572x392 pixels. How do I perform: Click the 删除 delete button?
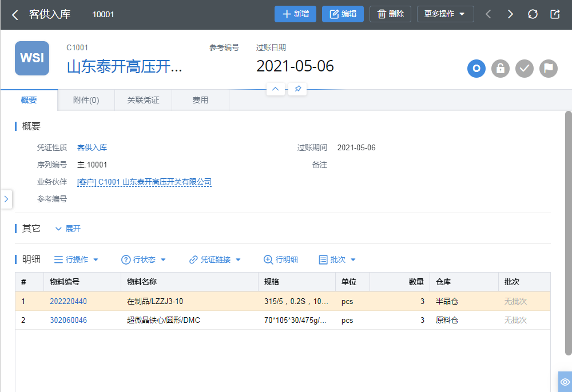coord(390,14)
